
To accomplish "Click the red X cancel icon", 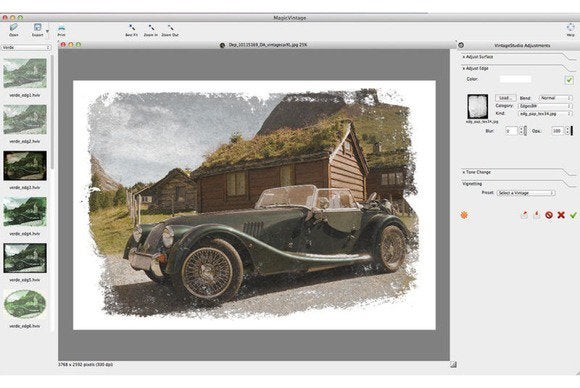I will click(x=561, y=215).
